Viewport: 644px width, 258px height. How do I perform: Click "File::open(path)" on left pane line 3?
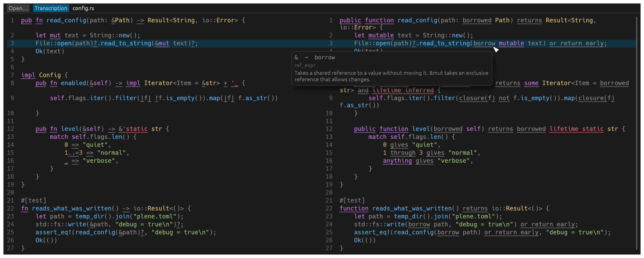(64, 43)
